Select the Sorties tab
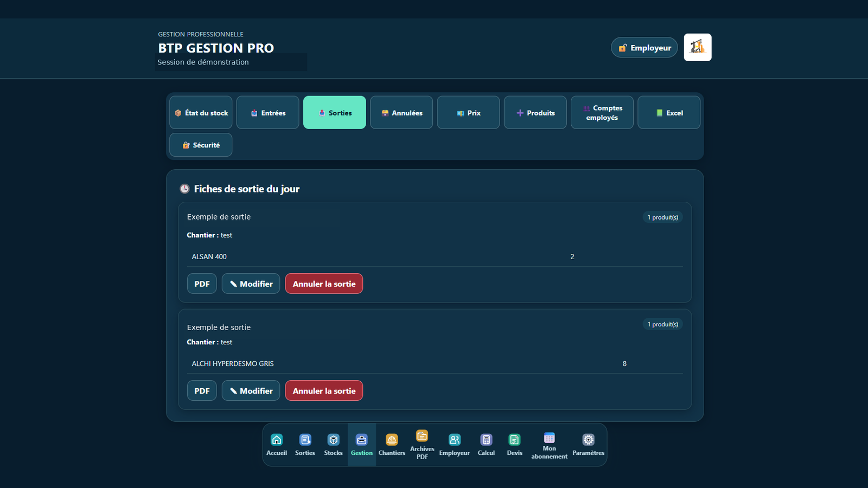This screenshot has width=868, height=488. (x=335, y=112)
